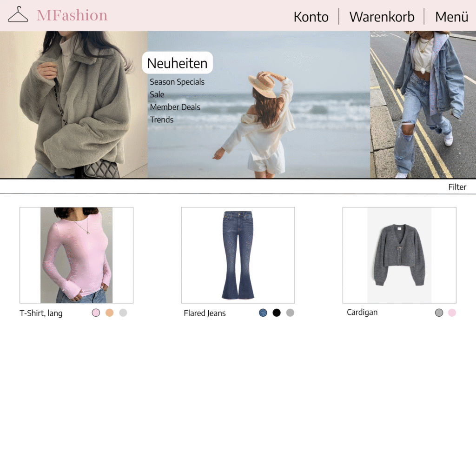Open the gray Cardigan product image

click(x=399, y=255)
